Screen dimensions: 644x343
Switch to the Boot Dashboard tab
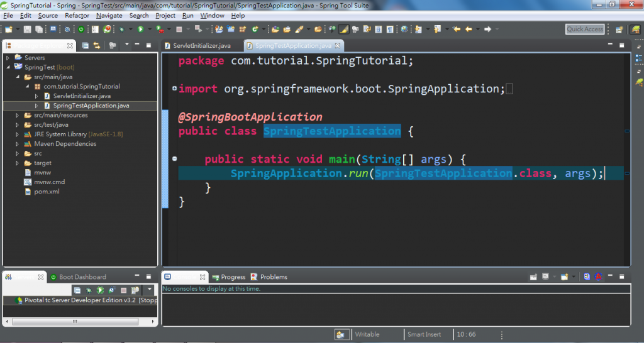point(78,277)
